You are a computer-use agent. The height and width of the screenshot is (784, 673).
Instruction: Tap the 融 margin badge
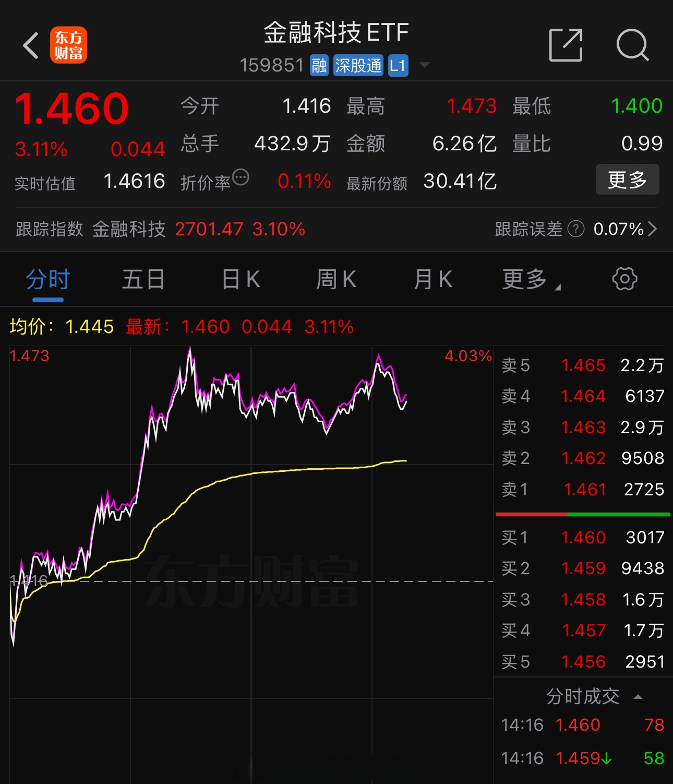coord(319,66)
